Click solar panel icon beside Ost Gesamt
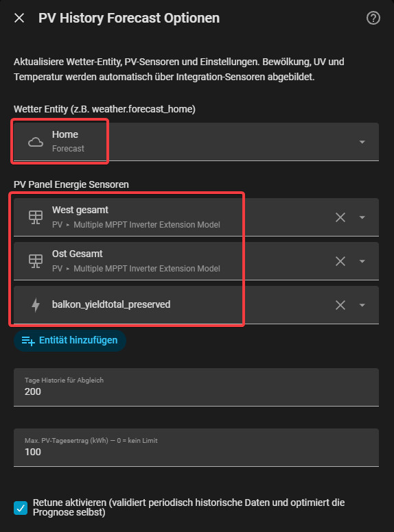394x532 pixels. [x=35, y=261]
